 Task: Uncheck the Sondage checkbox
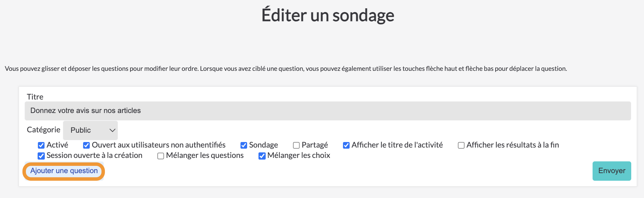[x=244, y=145]
